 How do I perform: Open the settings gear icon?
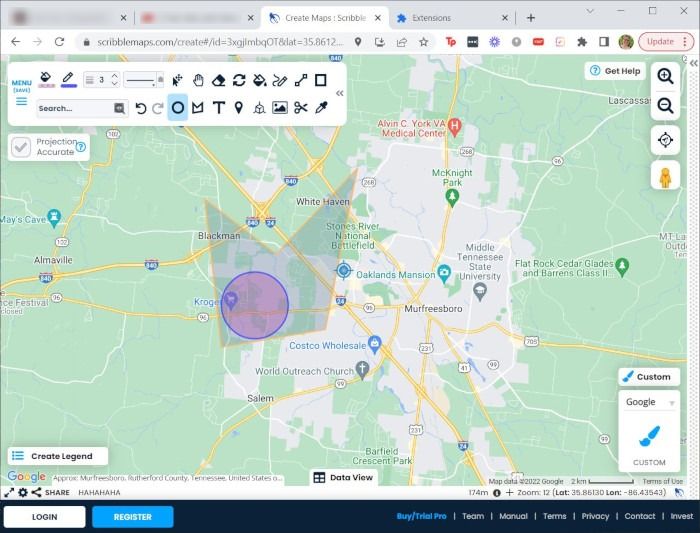[x=23, y=493]
